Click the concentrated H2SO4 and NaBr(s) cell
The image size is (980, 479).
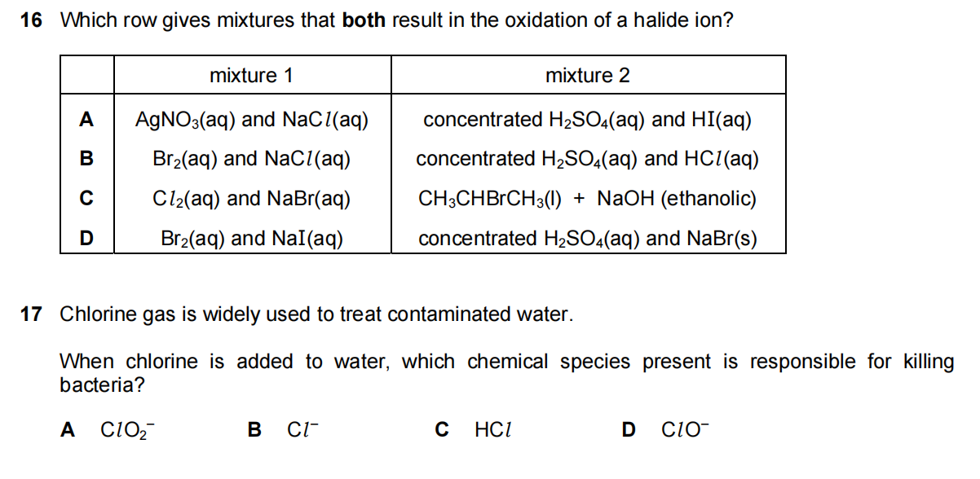(x=587, y=239)
